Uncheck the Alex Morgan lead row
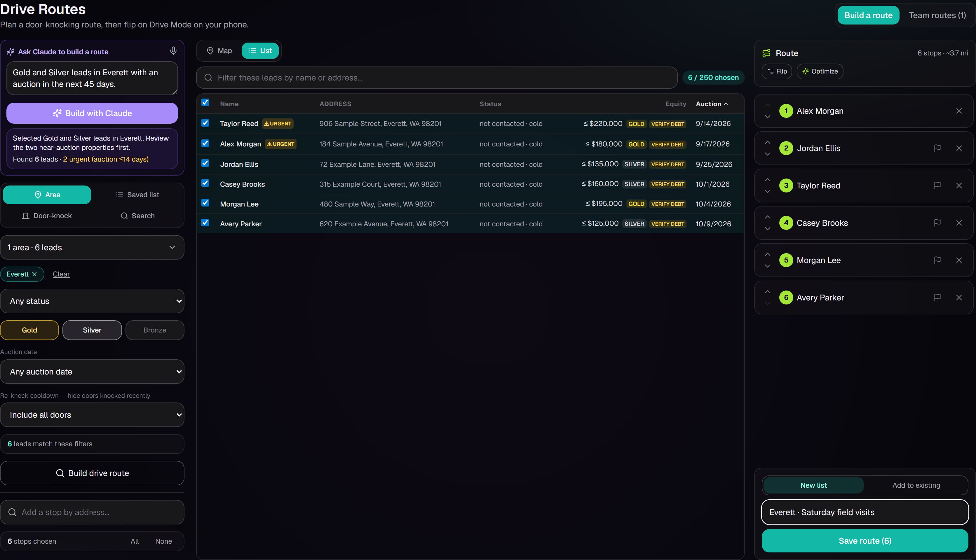976x560 pixels. (205, 143)
